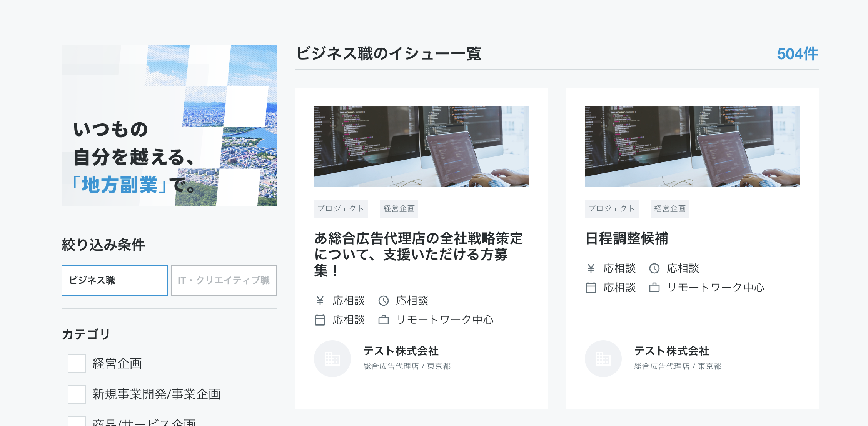Click the company building avatar on first card
The height and width of the screenshot is (426, 868).
click(x=332, y=359)
